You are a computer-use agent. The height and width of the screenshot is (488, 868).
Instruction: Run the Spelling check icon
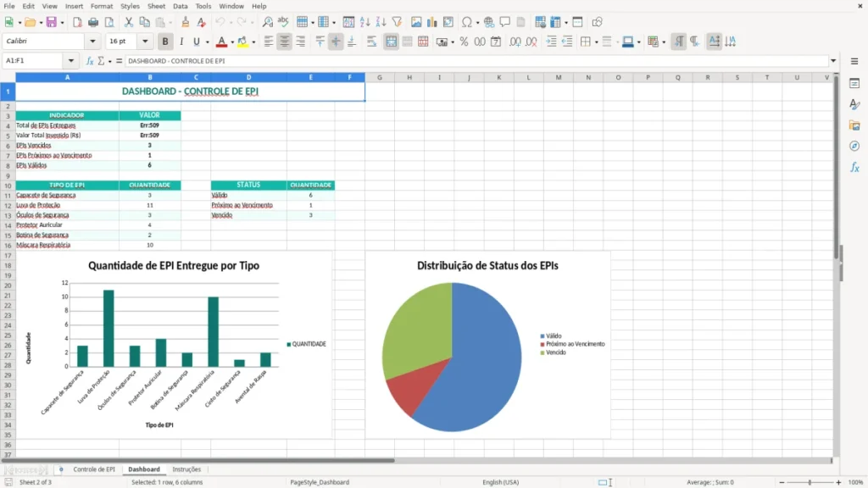pyautogui.click(x=283, y=22)
